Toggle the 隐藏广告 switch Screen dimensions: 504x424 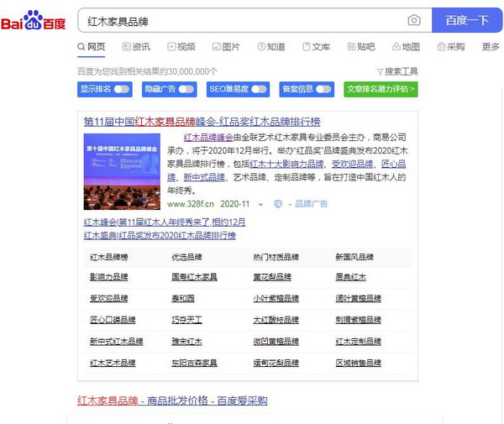click(186, 89)
